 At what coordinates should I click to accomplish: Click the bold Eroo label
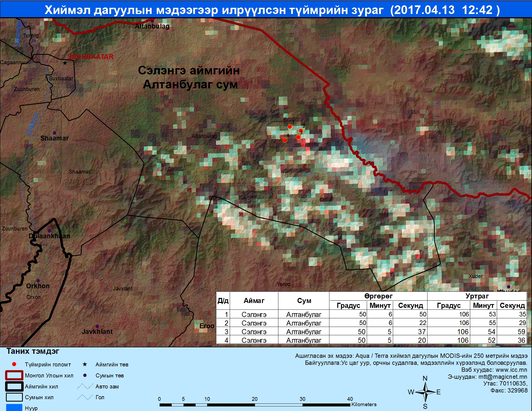207,326
